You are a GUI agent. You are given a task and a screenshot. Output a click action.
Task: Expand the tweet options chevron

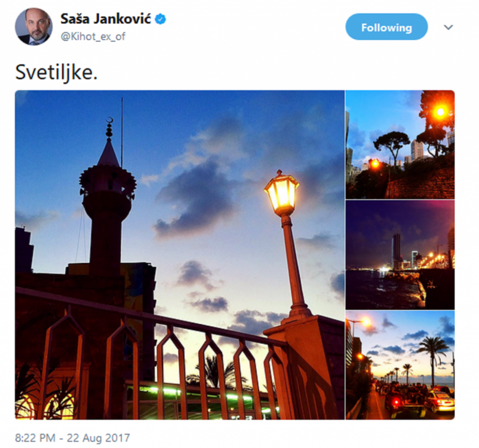[448, 27]
